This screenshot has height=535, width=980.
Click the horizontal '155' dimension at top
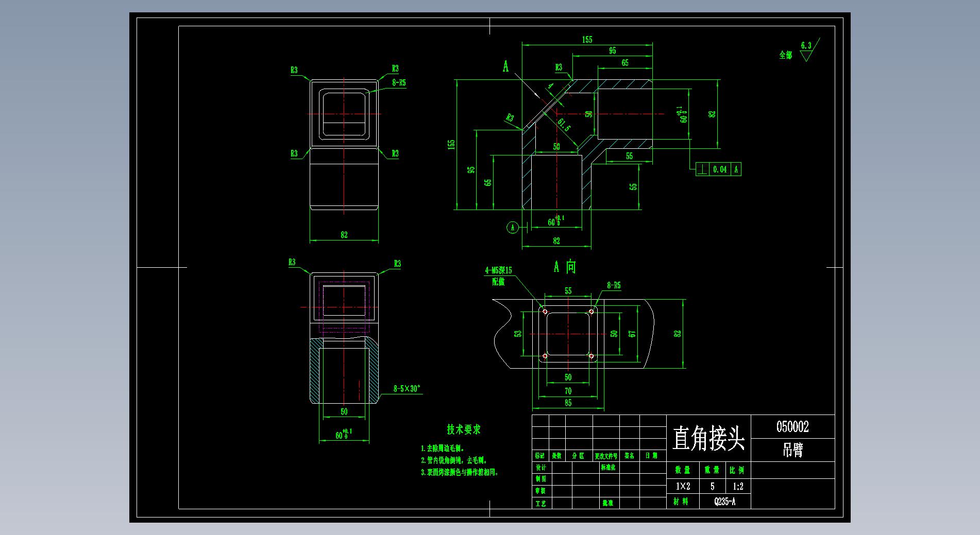587,39
